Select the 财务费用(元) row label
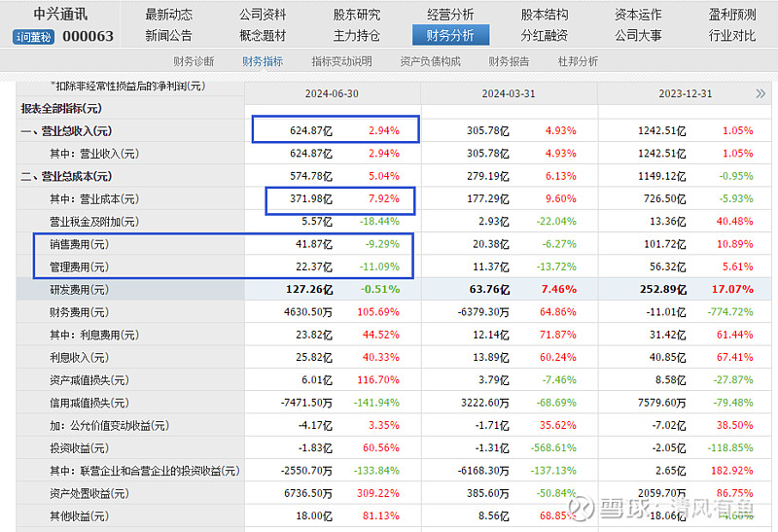This screenshot has height=532, width=778. coord(80,312)
